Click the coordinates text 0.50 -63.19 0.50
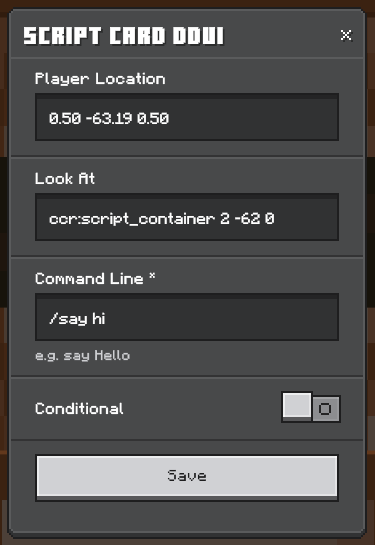375x545 pixels. click(x=109, y=119)
